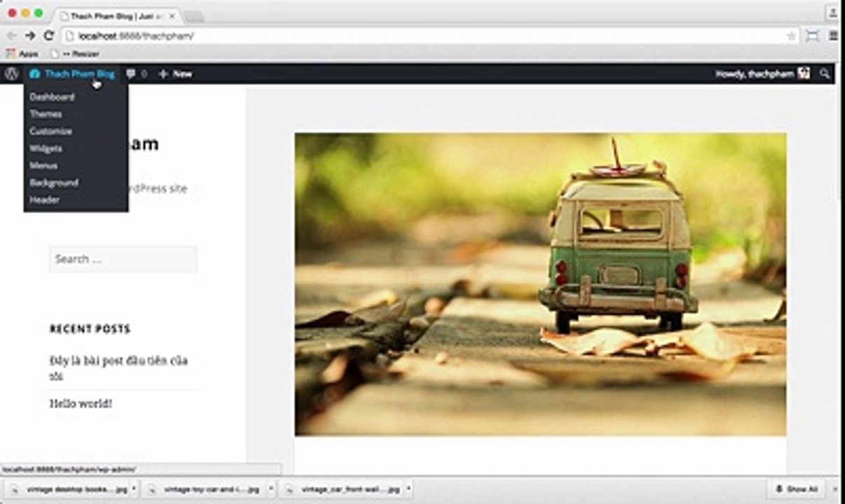This screenshot has height=504, width=845.
Task: Select Customize in the dropdown
Action: pos(50,132)
